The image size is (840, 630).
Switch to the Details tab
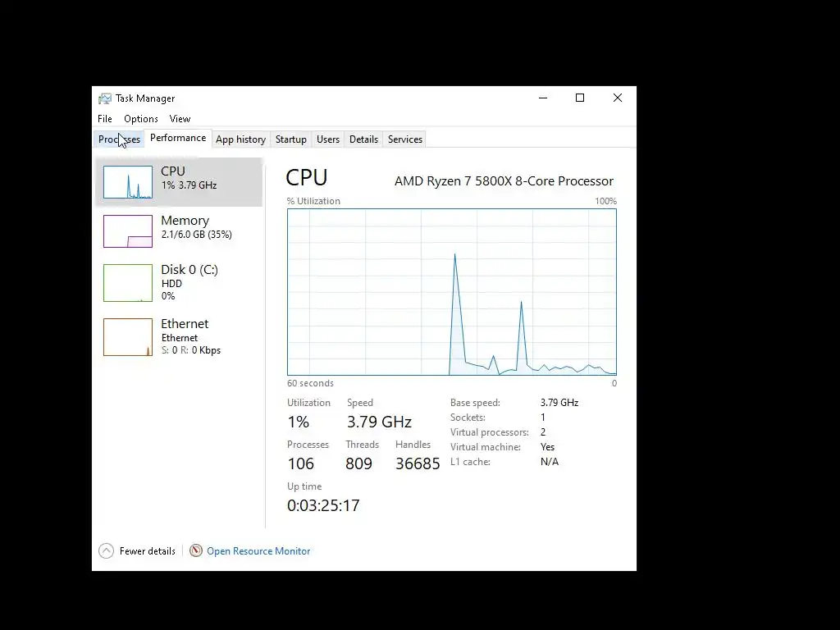(x=363, y=139)
